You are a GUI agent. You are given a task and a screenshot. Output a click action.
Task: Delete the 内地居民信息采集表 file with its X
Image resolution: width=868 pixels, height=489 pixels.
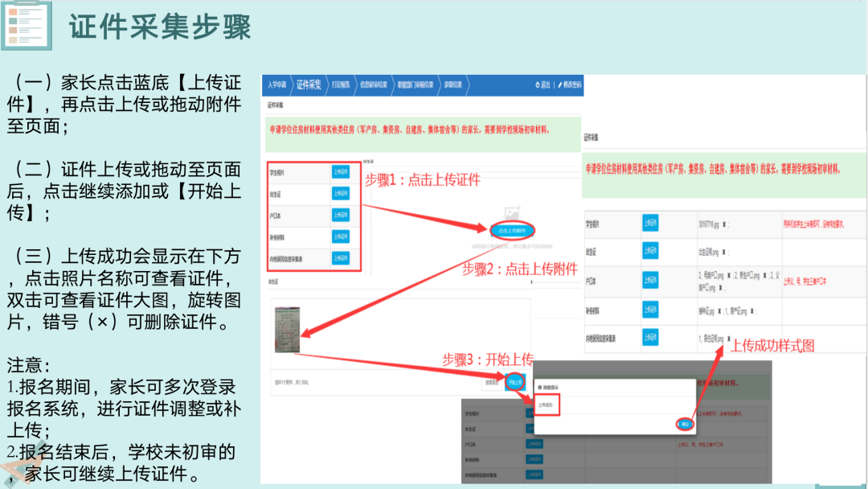tap(728, 339)
